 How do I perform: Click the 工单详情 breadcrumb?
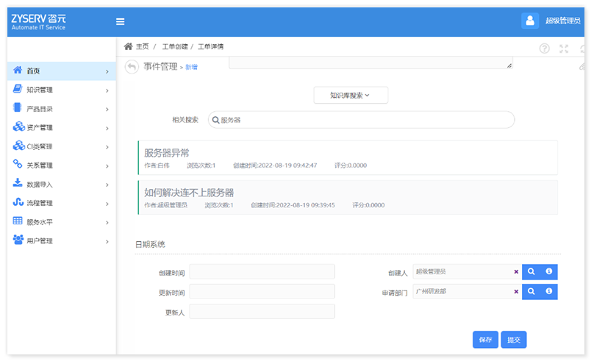[x=211, y=46]
